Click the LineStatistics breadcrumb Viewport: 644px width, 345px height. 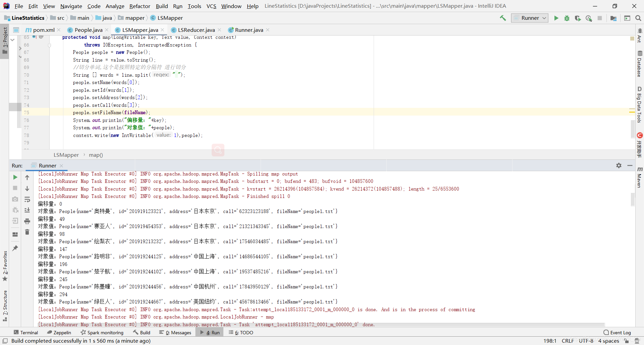24,18
